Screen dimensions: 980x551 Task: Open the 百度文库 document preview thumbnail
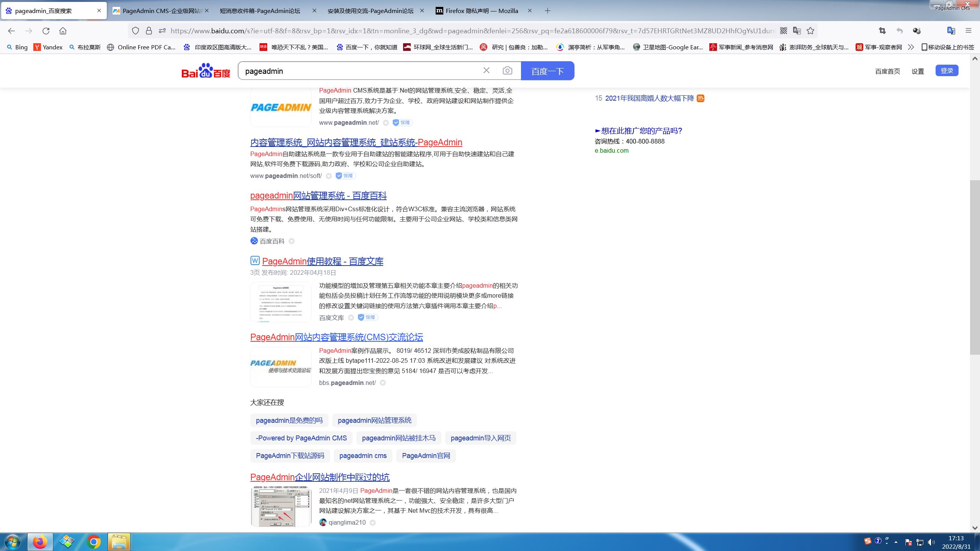coord(281,302)
